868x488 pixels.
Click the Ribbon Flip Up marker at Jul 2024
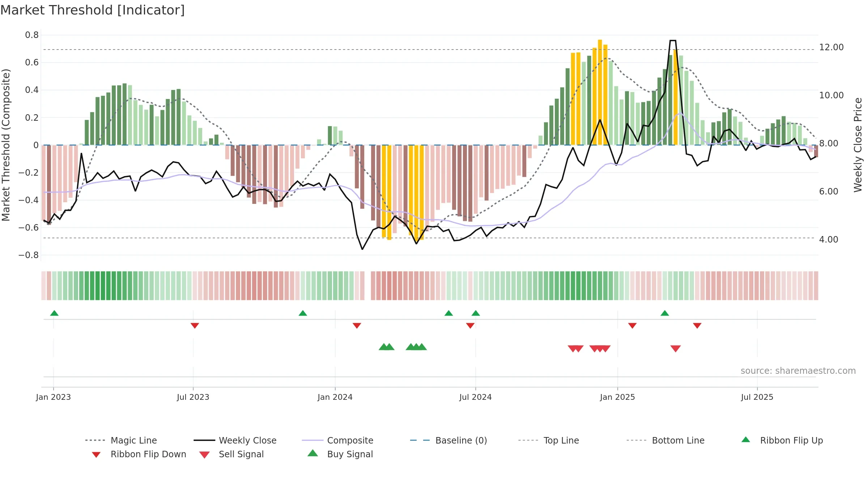tap(476, 313)
